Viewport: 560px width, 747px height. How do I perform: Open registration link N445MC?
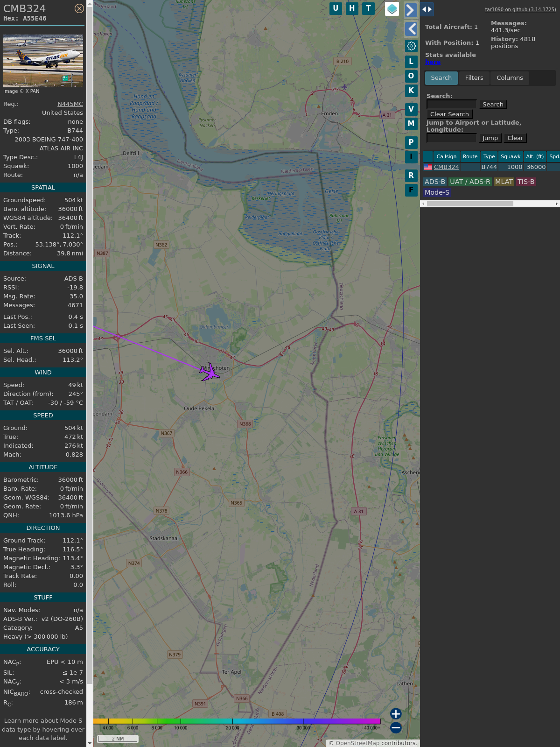(70, 104)
